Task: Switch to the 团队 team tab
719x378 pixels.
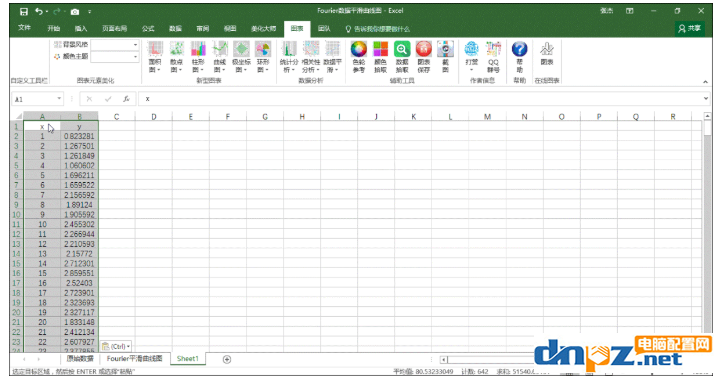Action: tap(324, 28)
